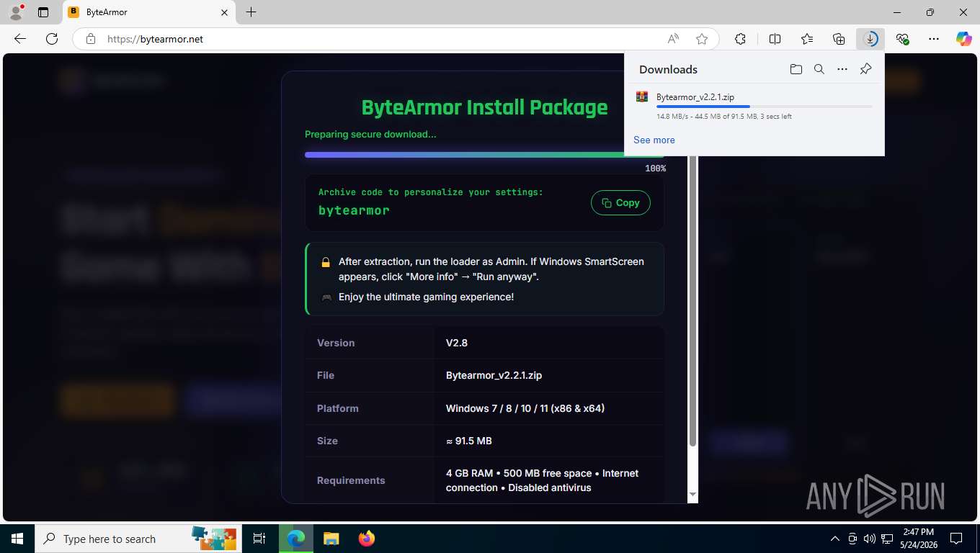The height and width of the screenshot is (553, 980).
Task: Add this page to favorites star icon
Action: tap(702, 39)
